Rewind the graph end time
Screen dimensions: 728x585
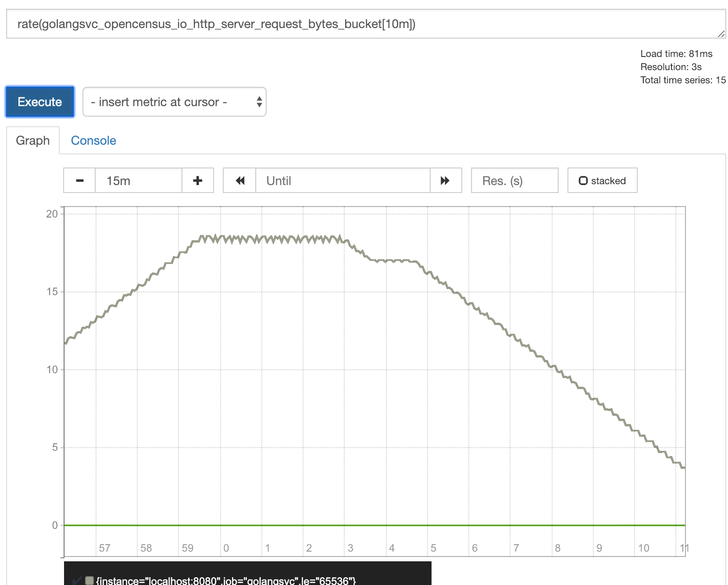(x=239, y=181)
